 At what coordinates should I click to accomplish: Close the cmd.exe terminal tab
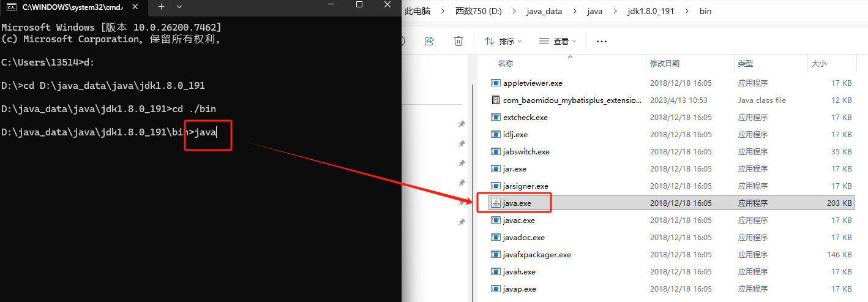136,7
